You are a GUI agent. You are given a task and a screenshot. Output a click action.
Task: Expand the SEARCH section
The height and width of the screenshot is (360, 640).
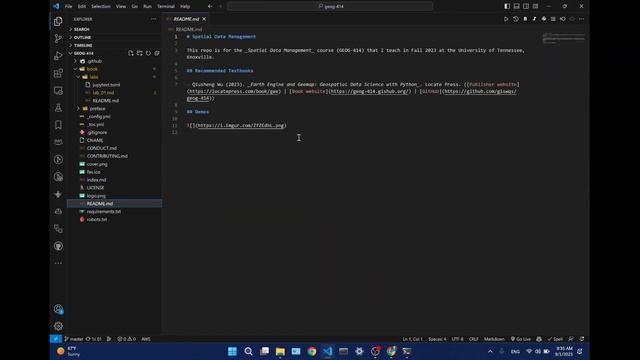114,29
